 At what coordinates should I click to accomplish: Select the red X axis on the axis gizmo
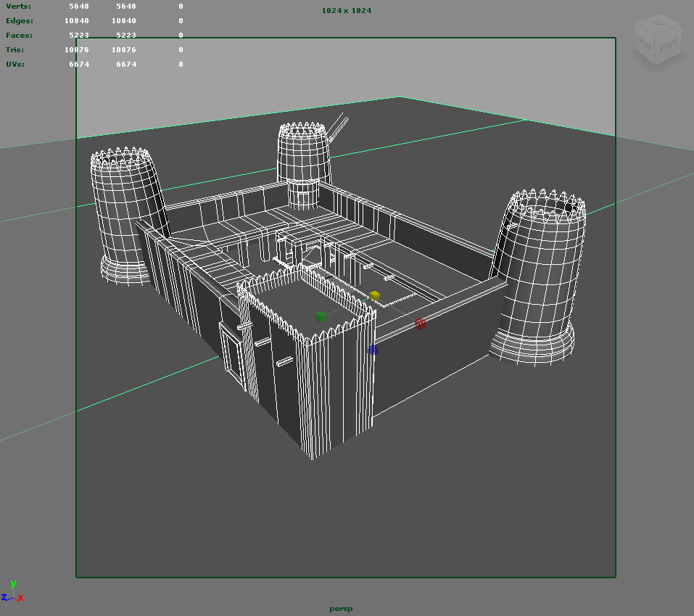(20, 599)
